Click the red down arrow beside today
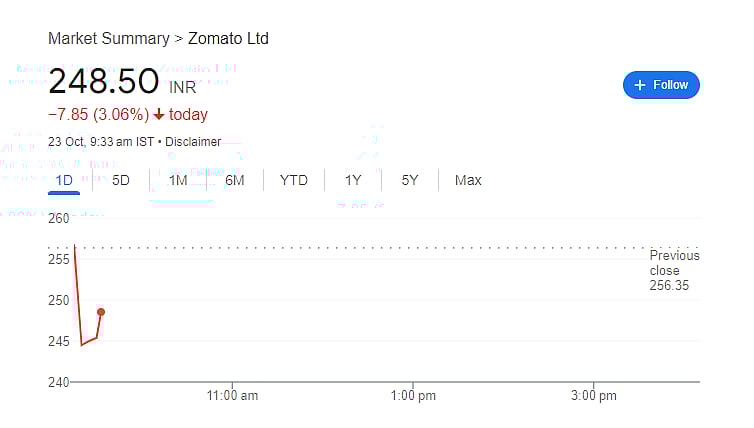Viewport: 754px width, 428px height. [159, 115]
